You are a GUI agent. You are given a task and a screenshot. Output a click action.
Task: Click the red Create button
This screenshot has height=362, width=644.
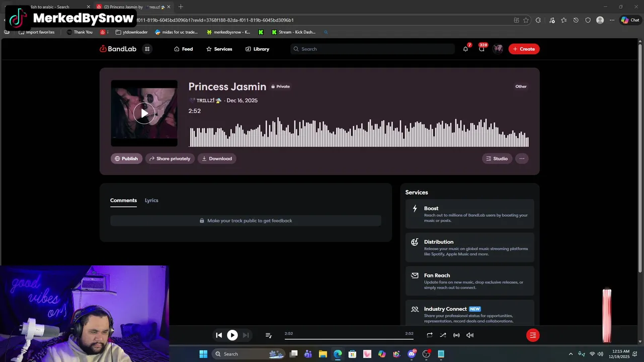[524, 49]
